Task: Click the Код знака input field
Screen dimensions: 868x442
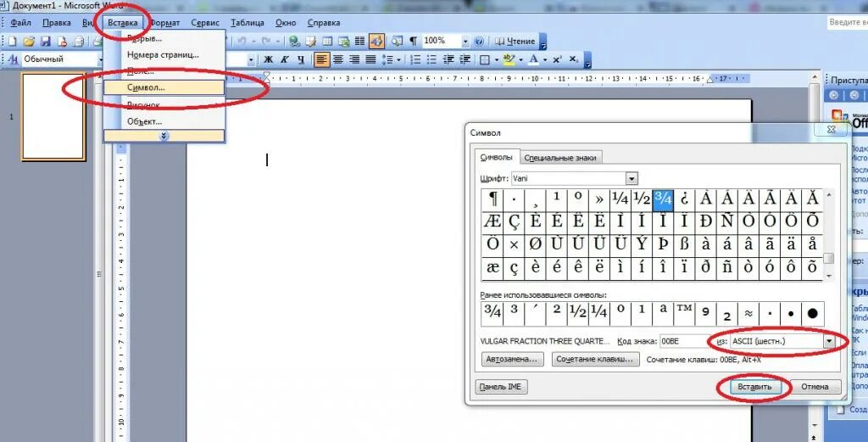Action: 685,342
